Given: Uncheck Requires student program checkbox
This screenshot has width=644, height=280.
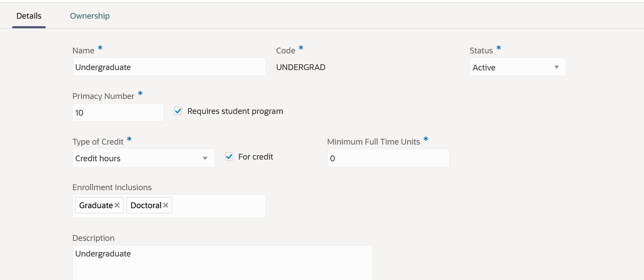Looking at the screenshot, I should pyautogui.click(x=178, y=111).
